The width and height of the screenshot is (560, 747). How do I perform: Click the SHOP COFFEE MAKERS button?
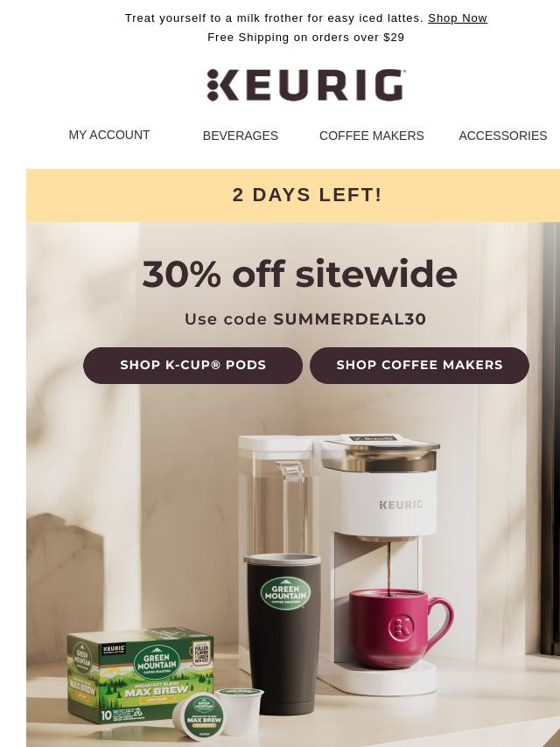pyautogui.click(x=419, y=365)
